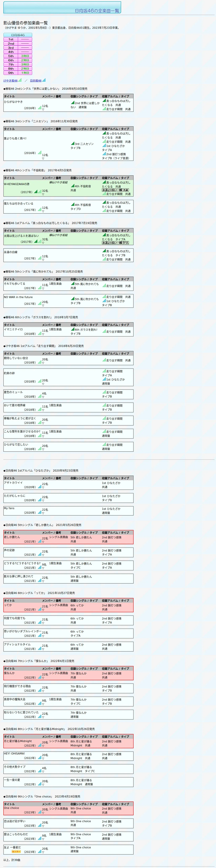This screenshot has height=868, width=216.
Task: Expand member list for 僕たちは付き合っている
Action: coord(43,212)
